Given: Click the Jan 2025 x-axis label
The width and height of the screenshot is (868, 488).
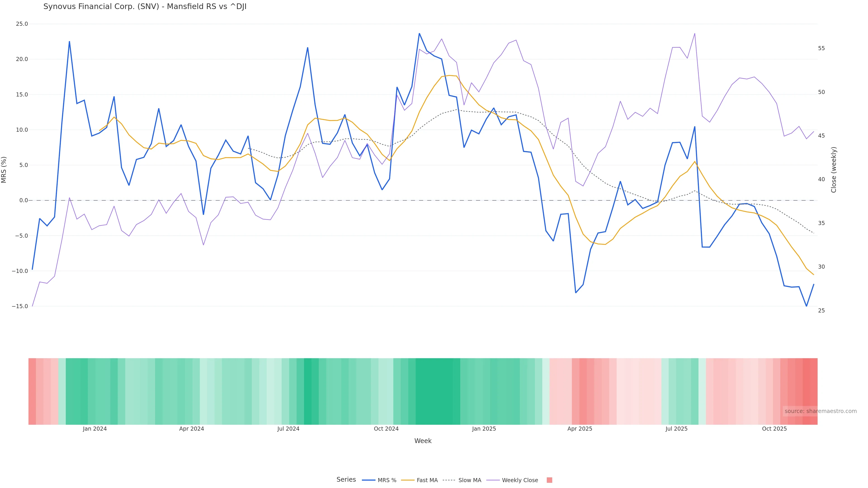Looking at the screenshot, I should [x=484, y=429].
